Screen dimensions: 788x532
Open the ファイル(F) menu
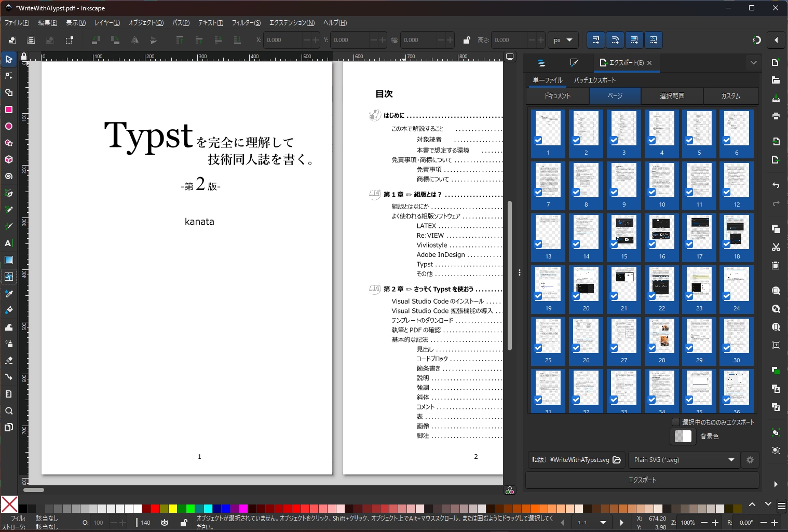(x=17, y=23)
